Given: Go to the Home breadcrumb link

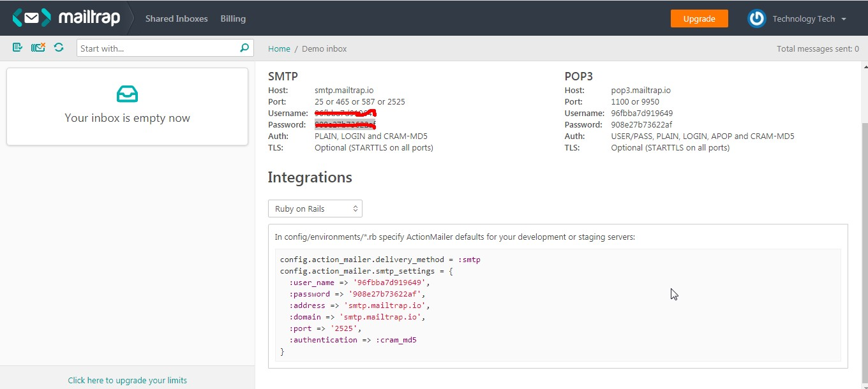Looking at the screenshot, I should click(x=279, y=48).
